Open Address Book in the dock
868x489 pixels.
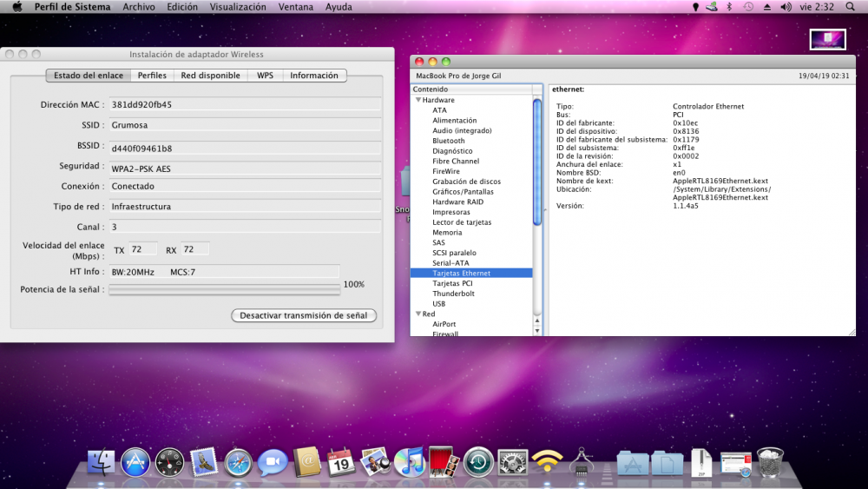tap(306, 462)
